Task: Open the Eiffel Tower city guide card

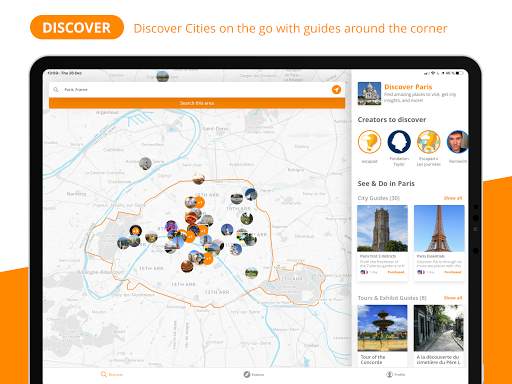Action: pyautogui.click(x=439, y=243)
